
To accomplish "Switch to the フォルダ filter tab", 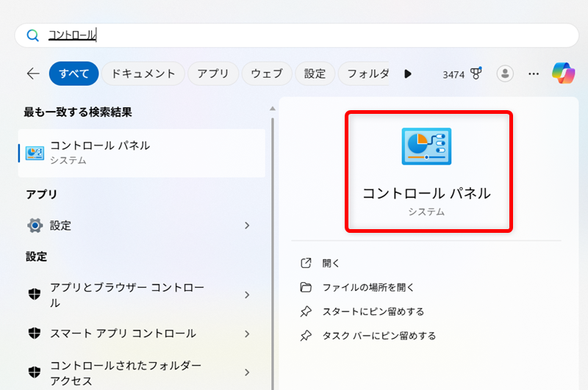I will point(364,73).
